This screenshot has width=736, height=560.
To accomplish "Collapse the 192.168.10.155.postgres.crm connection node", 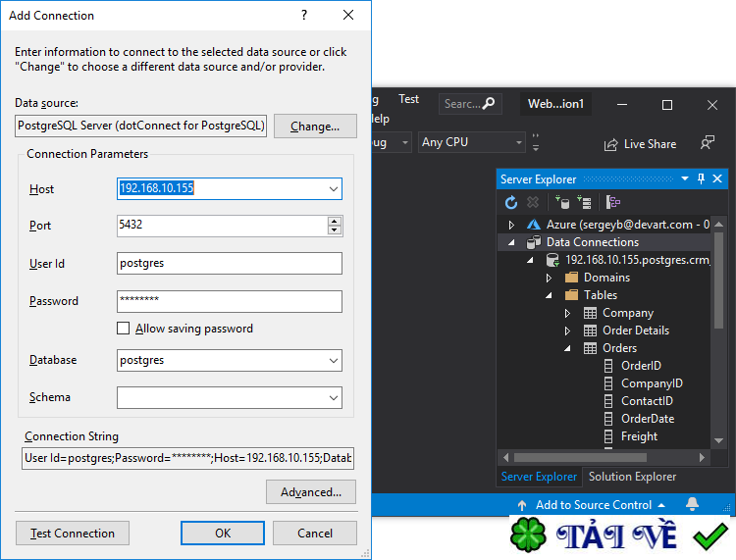I will 530,260.
